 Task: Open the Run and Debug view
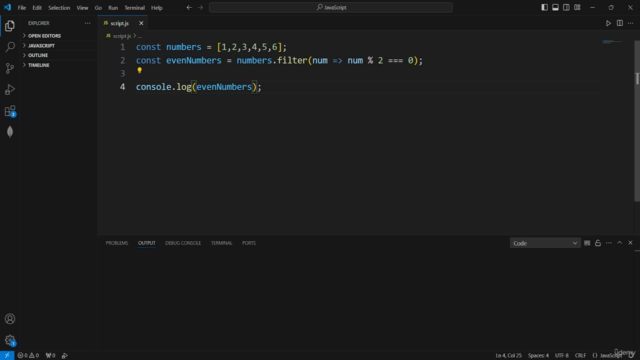click(x=10, y=89)
